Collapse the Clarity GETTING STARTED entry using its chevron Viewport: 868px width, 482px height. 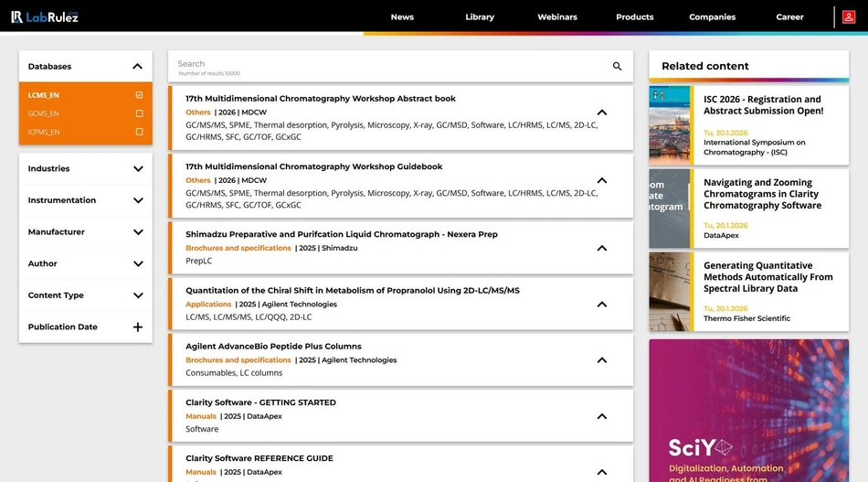[601, 416]
